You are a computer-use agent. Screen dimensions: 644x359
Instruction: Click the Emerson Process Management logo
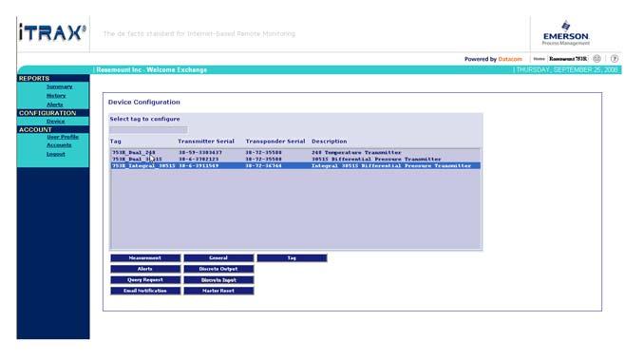click(x=565, y=33)
